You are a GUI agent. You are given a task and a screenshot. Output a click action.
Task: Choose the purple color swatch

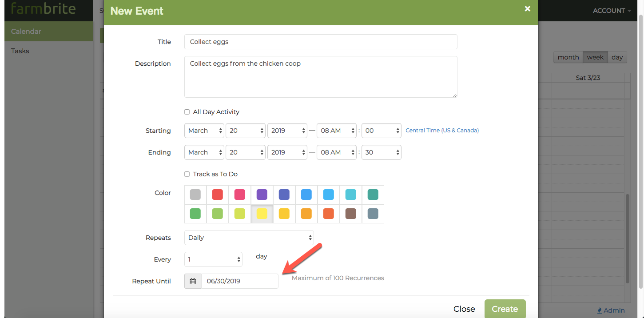tap(262, 195)
